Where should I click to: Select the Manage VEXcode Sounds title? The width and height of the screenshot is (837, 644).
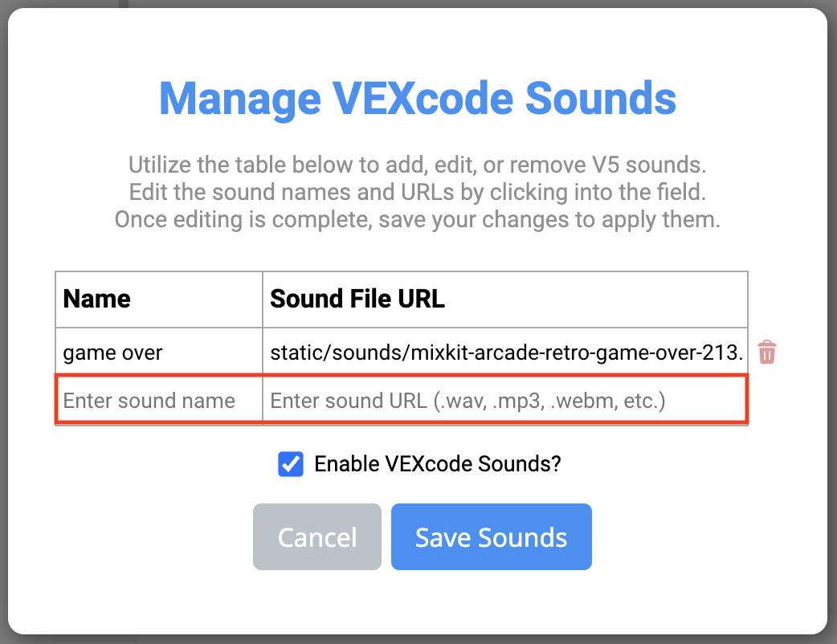click(x=418, y=98)
